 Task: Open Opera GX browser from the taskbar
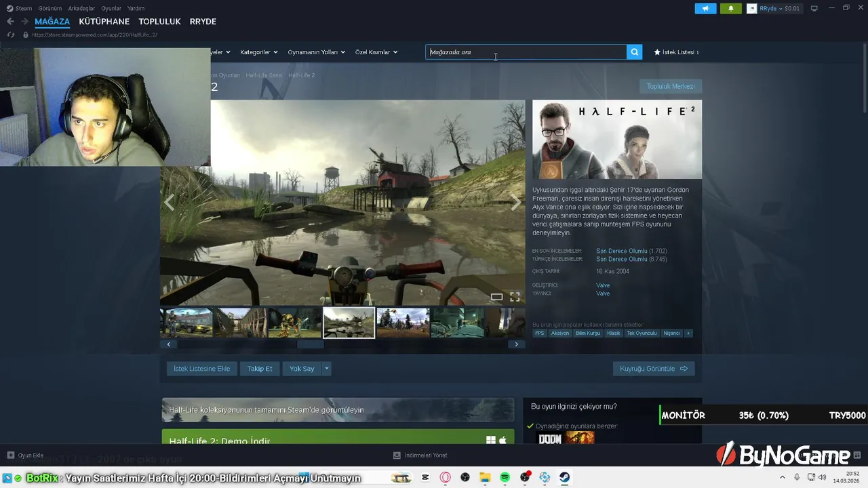[446, 477]
